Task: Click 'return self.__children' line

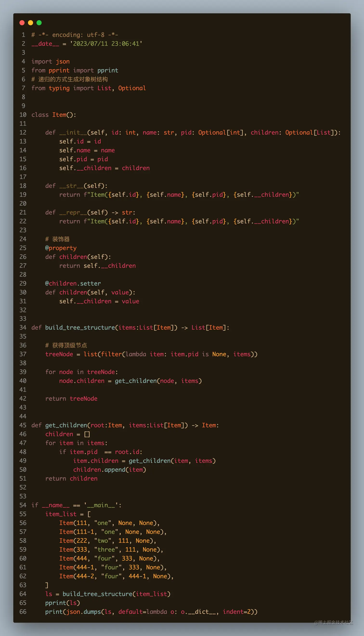Action: tap(97, 266)
